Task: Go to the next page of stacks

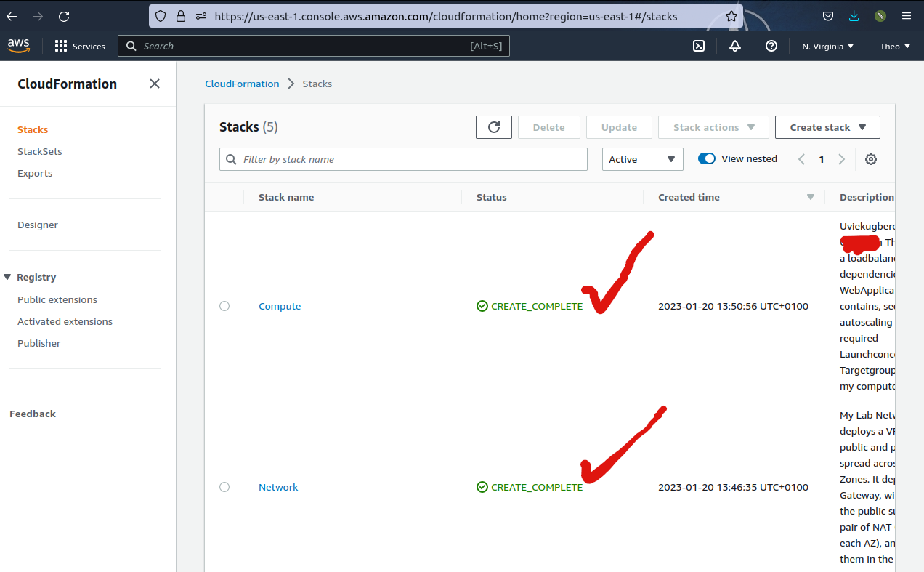Action: coord(842,159)
